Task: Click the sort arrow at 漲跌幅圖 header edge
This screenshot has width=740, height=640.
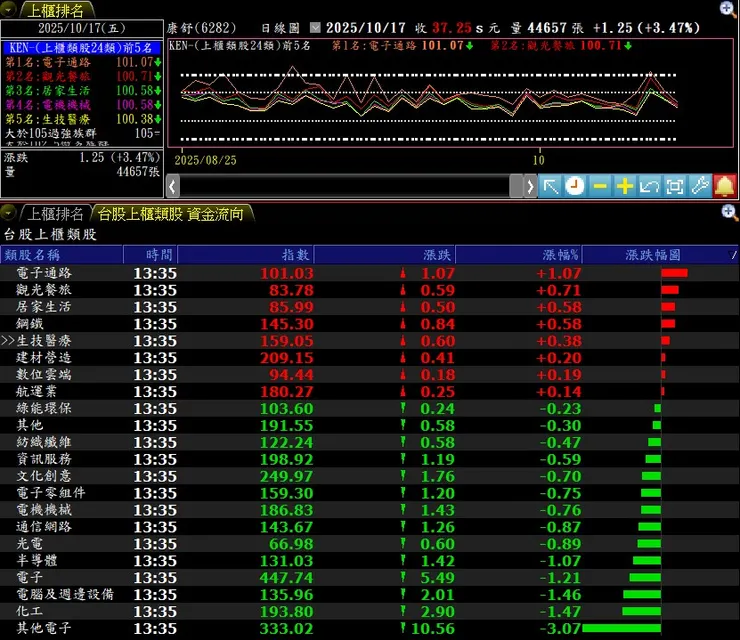Action: tap(733, 255)
